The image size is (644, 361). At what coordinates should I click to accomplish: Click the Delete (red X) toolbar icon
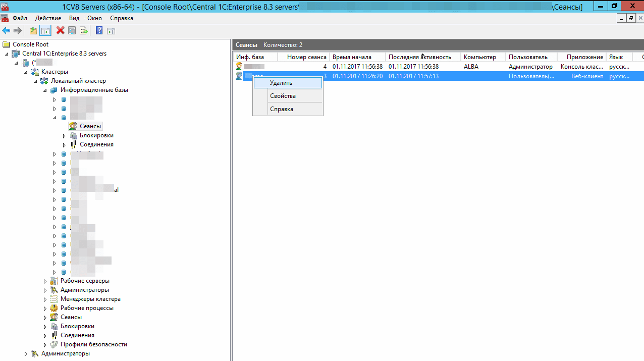tap(60, 30)
